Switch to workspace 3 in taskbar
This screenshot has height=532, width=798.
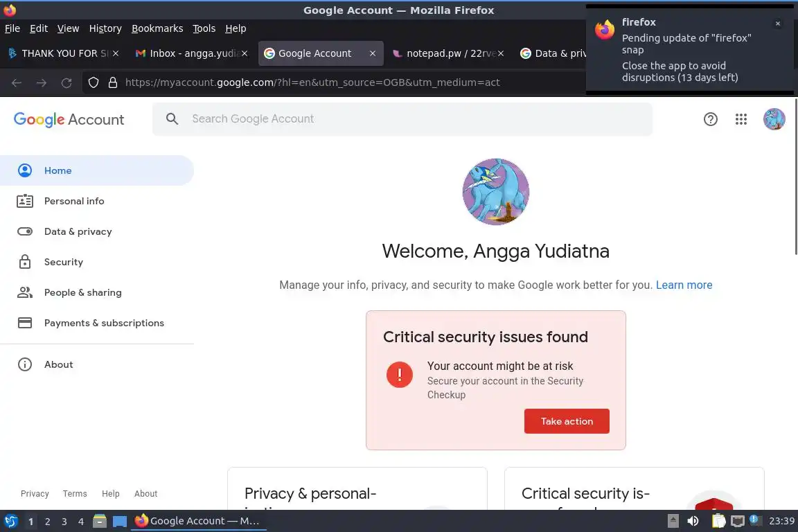click(x=64, y=522)
